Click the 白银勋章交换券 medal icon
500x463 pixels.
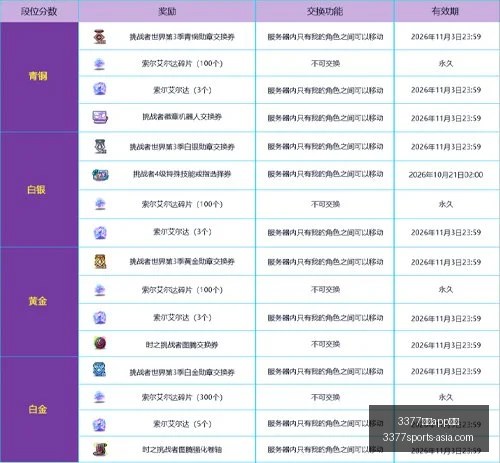pyautogui.click(x=100, y=146)
